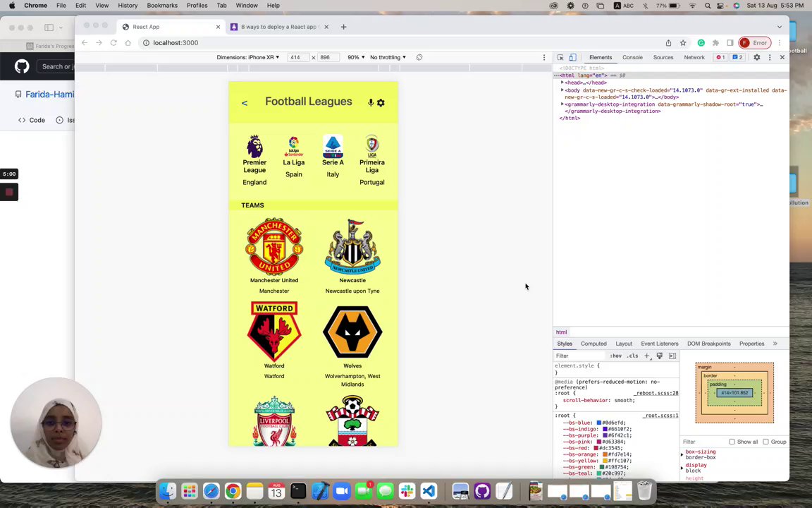This screenshot has width=812, height=508.
Task: Expand the grammarly-desktop-integration node
Action: click(x=562, y=104)
